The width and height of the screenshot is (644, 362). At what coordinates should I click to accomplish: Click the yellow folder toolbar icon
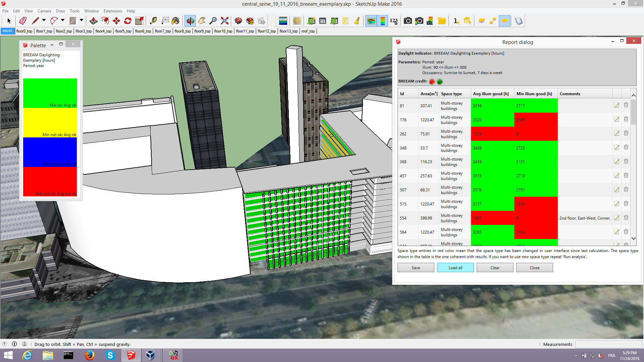442,21
